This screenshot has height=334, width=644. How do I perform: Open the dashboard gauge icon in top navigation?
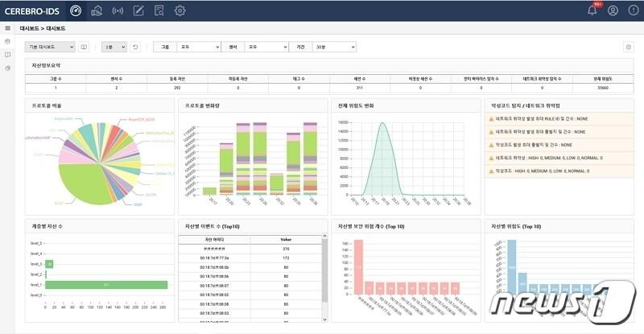(x=76, y=10)
